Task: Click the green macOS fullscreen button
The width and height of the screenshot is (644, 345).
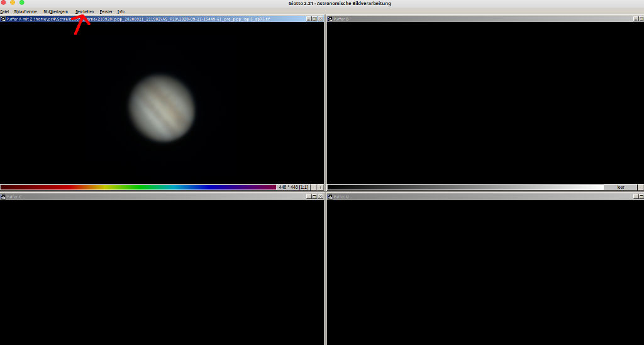Action: (x=22, y=3)
